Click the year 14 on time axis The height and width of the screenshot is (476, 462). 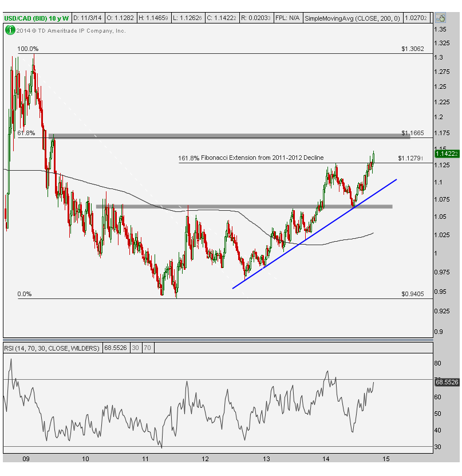tap(326, 459)
